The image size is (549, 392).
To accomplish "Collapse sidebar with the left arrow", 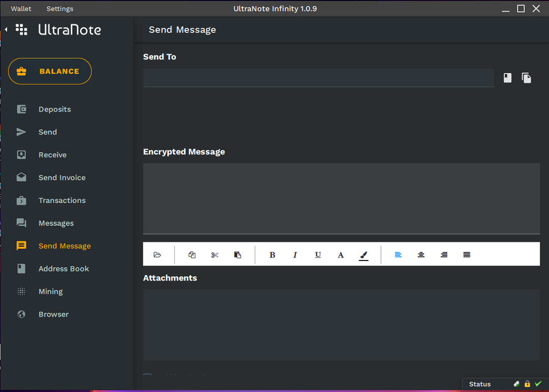I will [x=6, y=30].
